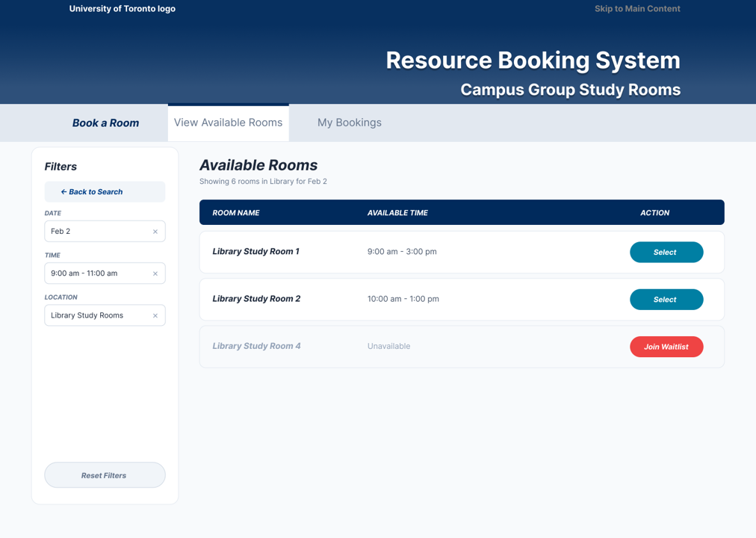Image resolution: width=756 pixels, height=538 pixels.
Task: Click the University of Toronto logo
Action: pyautogui.click(x=122, y=8)
